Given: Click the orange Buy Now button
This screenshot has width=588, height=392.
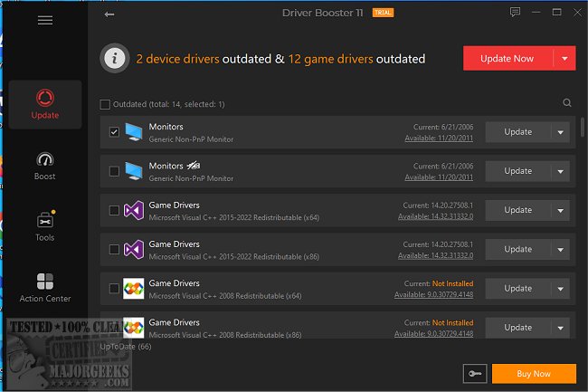Looking at the screenshot, I should (534, 374).
